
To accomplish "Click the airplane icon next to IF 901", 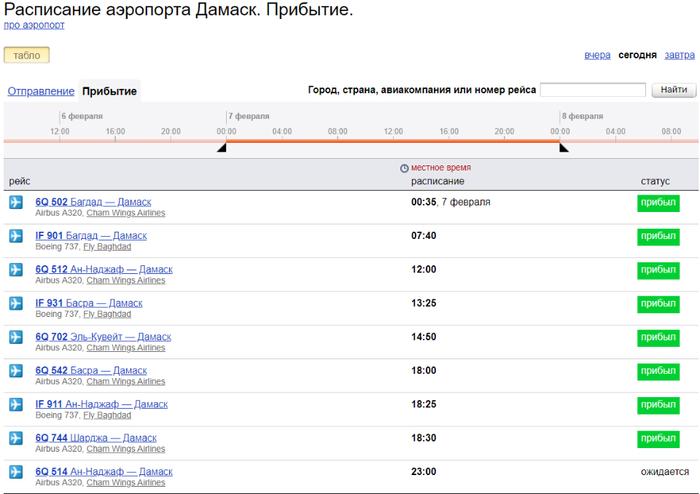I will tap(15, 236).
